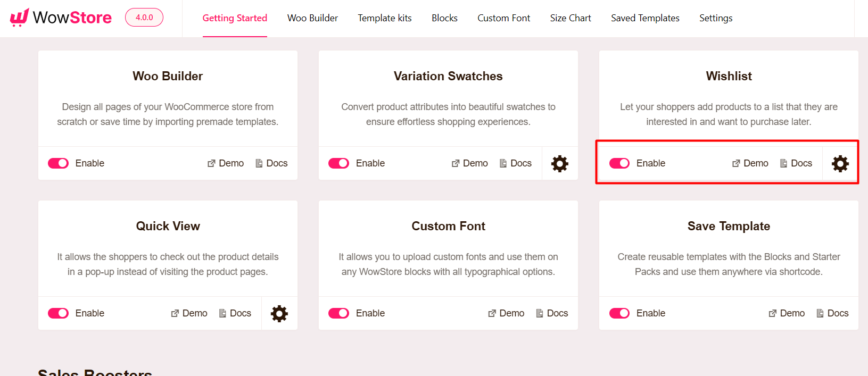
Task: Disable the Woo Builder module toggle
Action: point(58,163)
